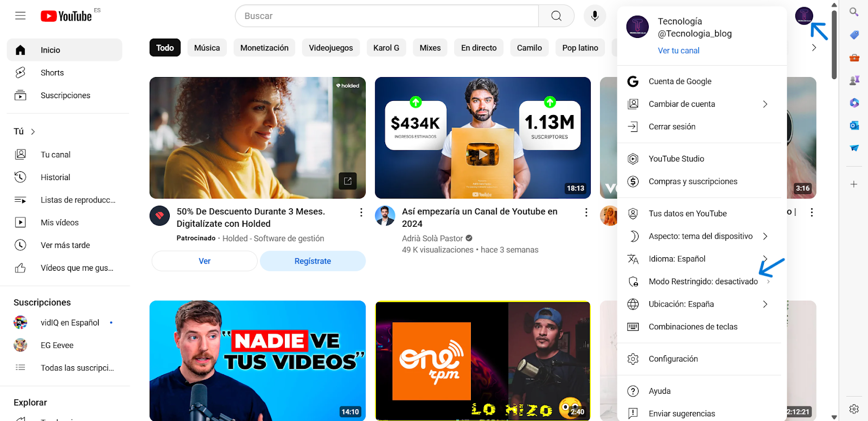Image resolution: width=868 pixels, height=421 pixels.
Task: Open Combinaciones de teclas entry
Action: point(701,327)
